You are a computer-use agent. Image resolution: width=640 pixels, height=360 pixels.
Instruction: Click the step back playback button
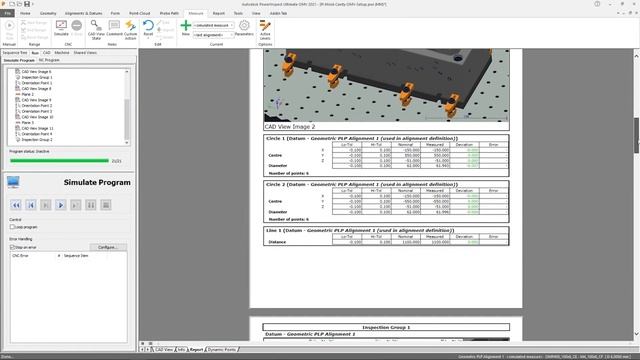[x=31, y=205]
